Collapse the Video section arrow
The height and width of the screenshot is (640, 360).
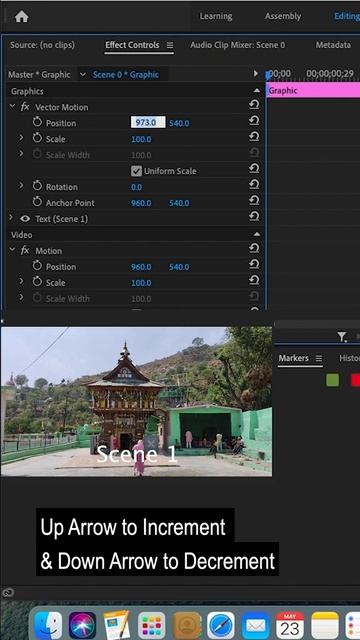tap(256, 234)
